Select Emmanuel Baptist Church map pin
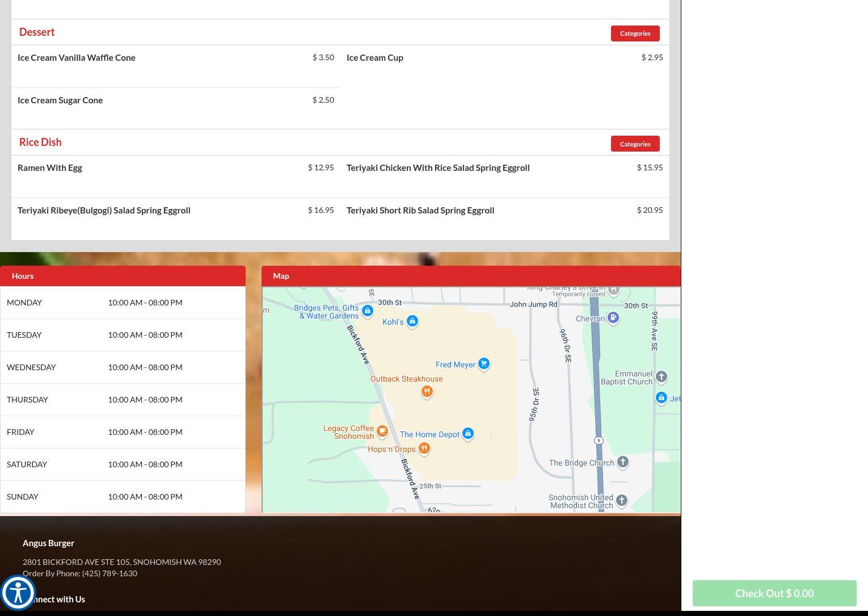The width and height of the screenshot is (868, 616). [661, 376]
